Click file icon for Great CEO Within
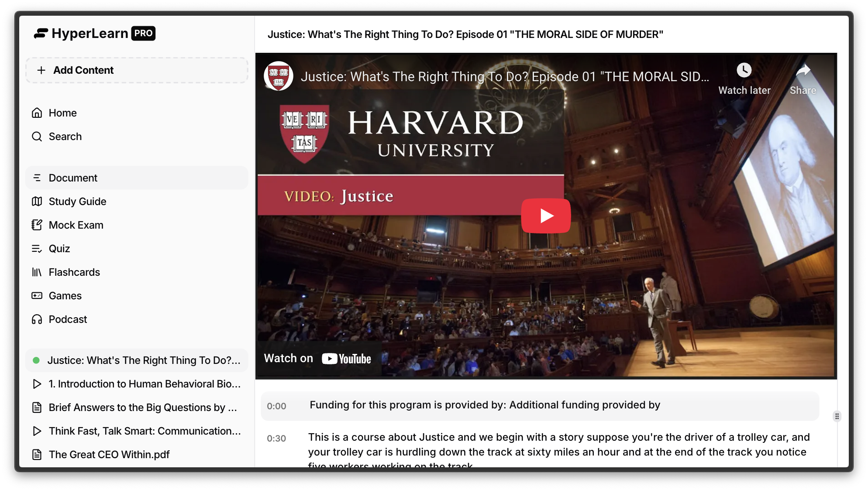This screenshot has width=868, height=490. (x=37, y=455)
